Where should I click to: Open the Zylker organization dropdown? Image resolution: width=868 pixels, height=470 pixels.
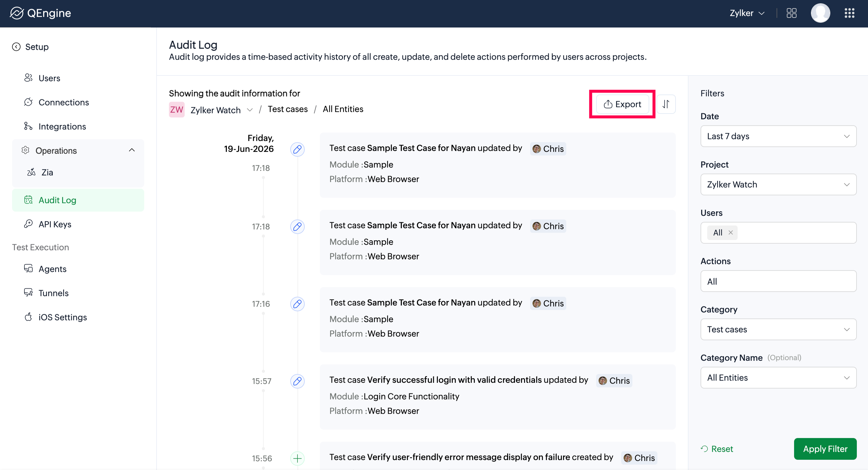point(747,13)
